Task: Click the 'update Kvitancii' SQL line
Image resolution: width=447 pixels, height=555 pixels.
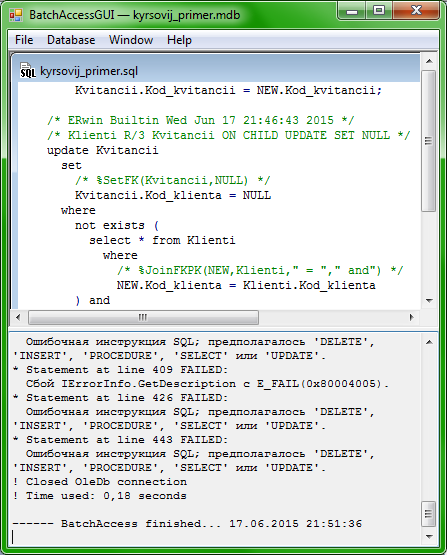Action: [x=103, y=150]
